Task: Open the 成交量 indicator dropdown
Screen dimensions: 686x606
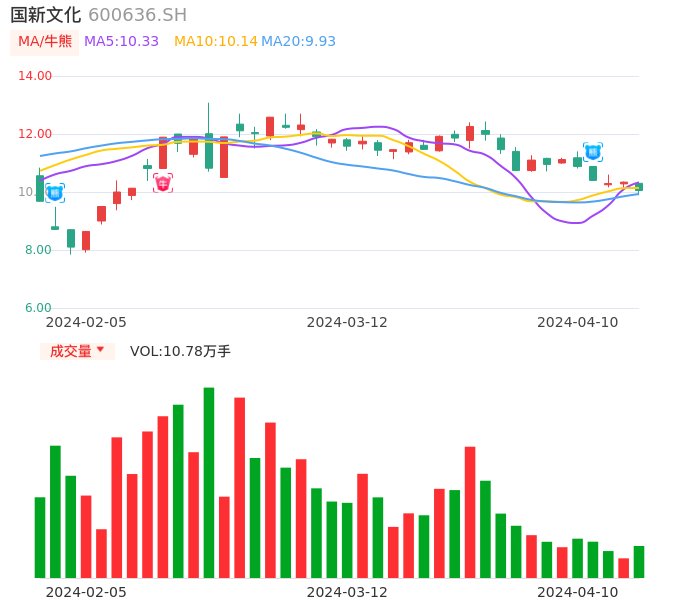Action: tap(77, 351)
